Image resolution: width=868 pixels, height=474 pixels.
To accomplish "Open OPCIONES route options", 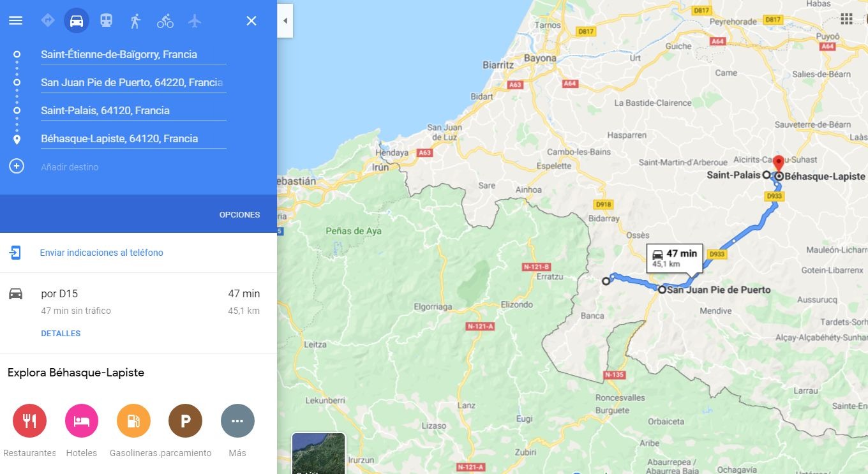I will (239, 215).
